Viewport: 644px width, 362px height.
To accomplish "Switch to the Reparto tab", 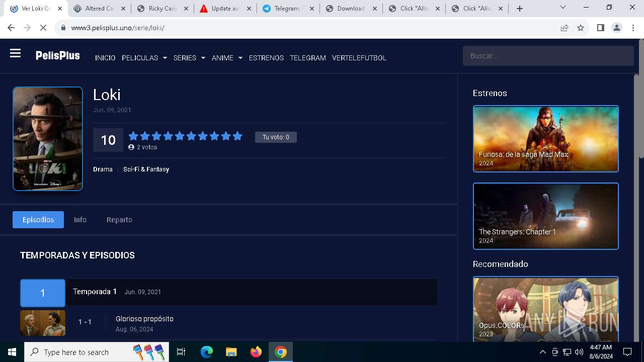I will click(x=119, y=220).
